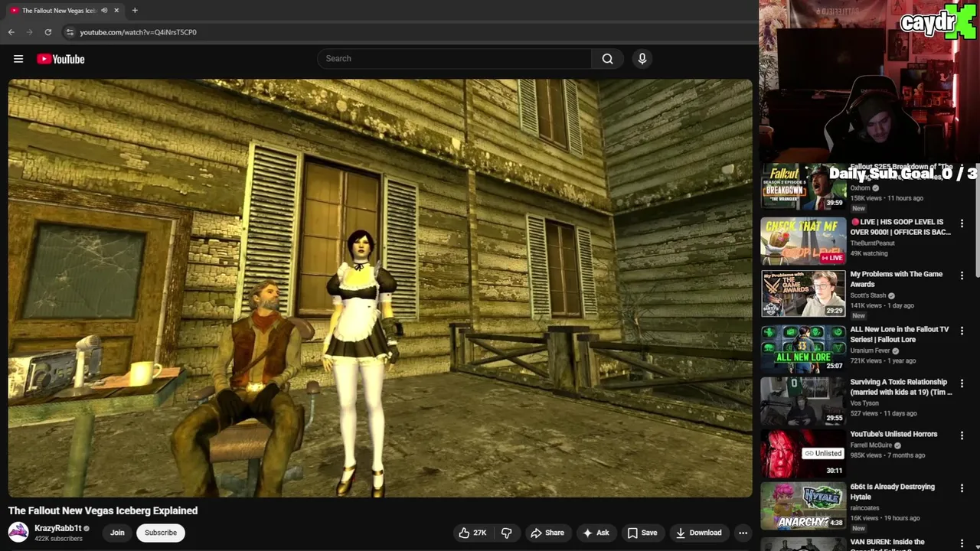Open options for ALL New Lore video
The width and height of the screenshot is (980, 551).
[962, 331]
